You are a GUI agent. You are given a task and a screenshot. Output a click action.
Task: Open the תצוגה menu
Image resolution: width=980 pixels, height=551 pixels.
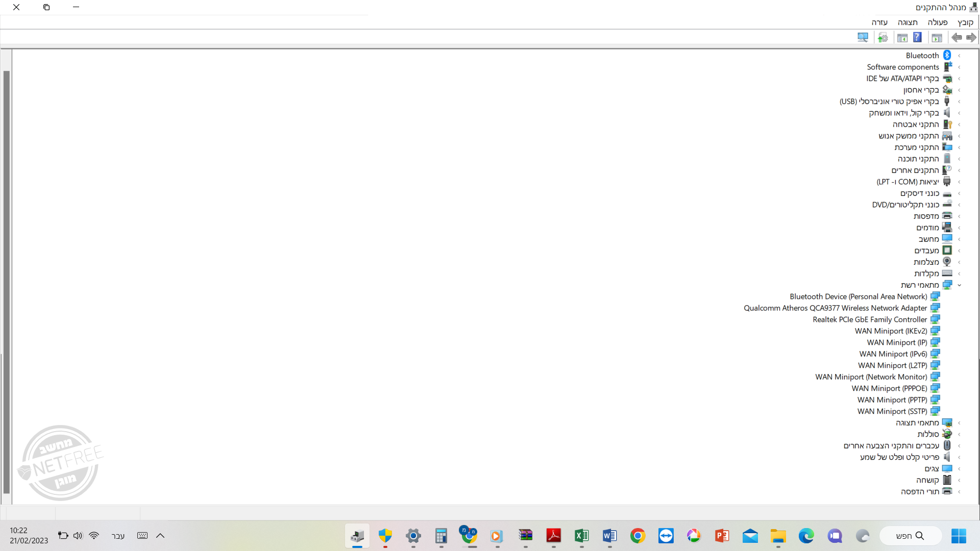(908, 22)
